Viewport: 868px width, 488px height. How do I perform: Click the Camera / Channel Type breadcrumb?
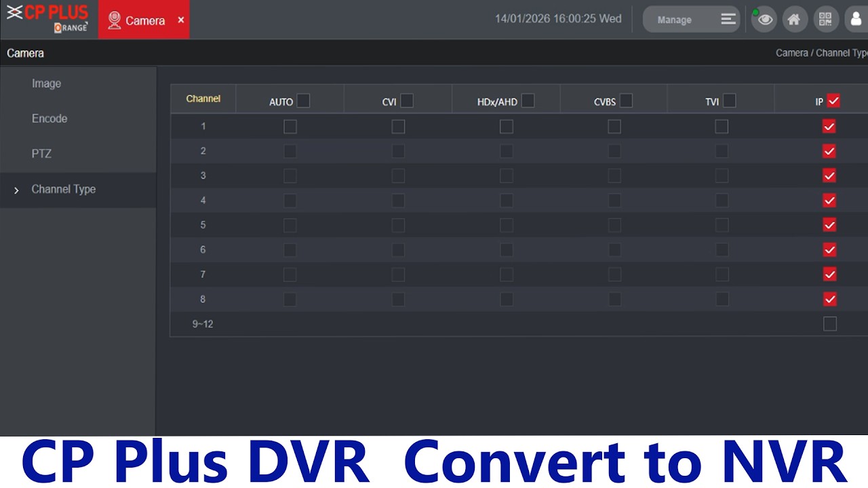821,53
